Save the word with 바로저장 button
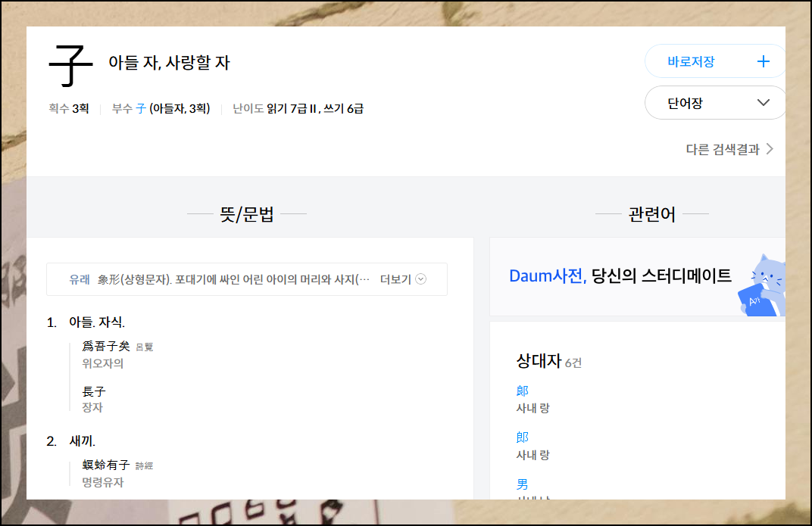The image size is (812, 526). pos(714,61)
